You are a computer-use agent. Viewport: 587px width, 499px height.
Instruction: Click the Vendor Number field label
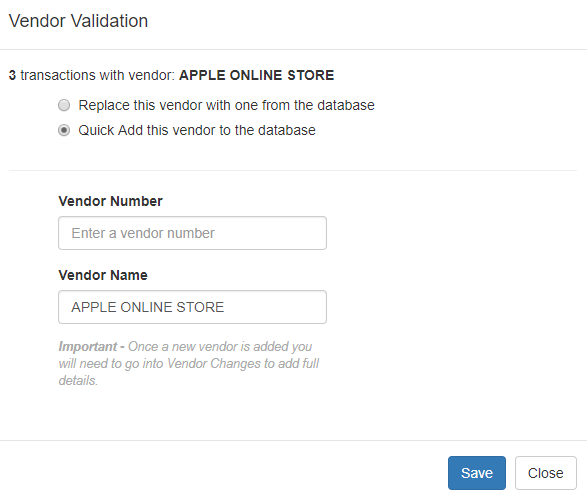(110, 201)
